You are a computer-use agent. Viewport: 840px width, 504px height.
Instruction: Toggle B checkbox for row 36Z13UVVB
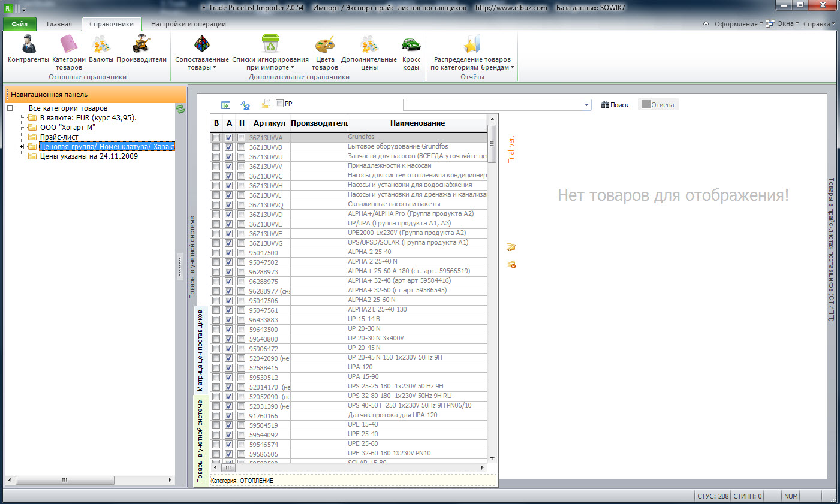[x=216, y=147]
